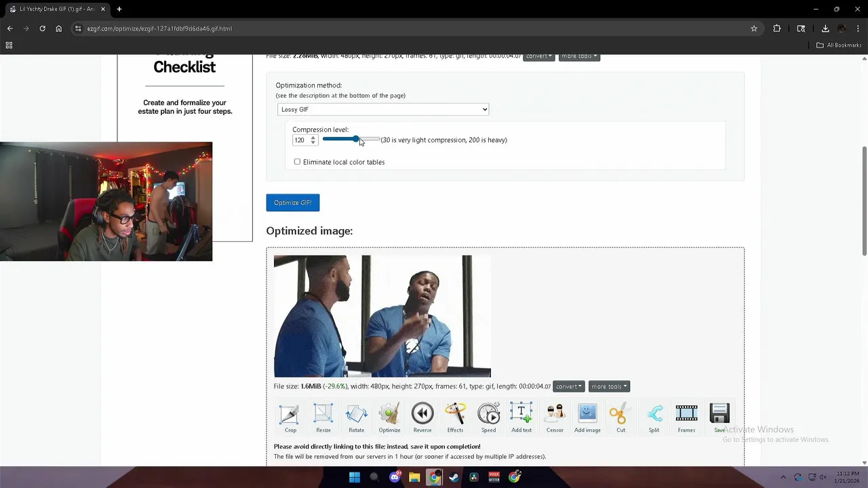Screen dimensions: 868x488
Task: Open Steam from the taskbar
Action: point(454,477)
